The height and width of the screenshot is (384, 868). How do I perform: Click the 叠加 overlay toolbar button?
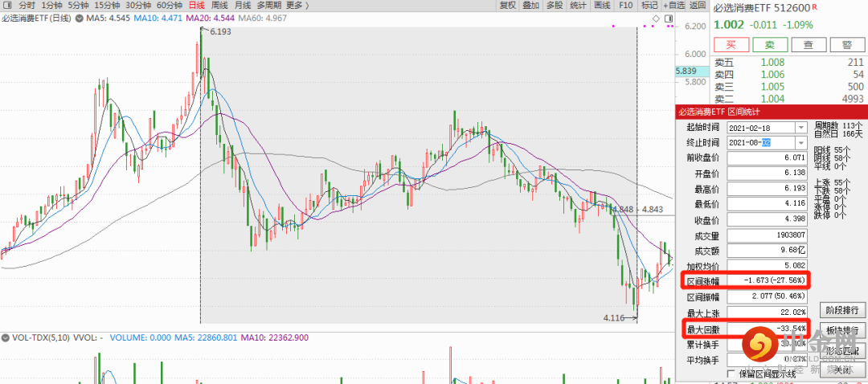pos(531,5)
